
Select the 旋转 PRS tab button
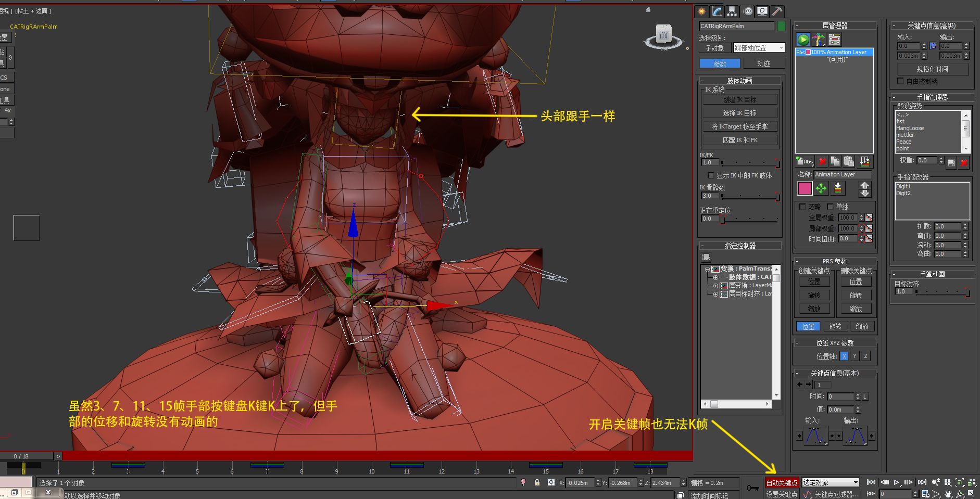point(835,326)
